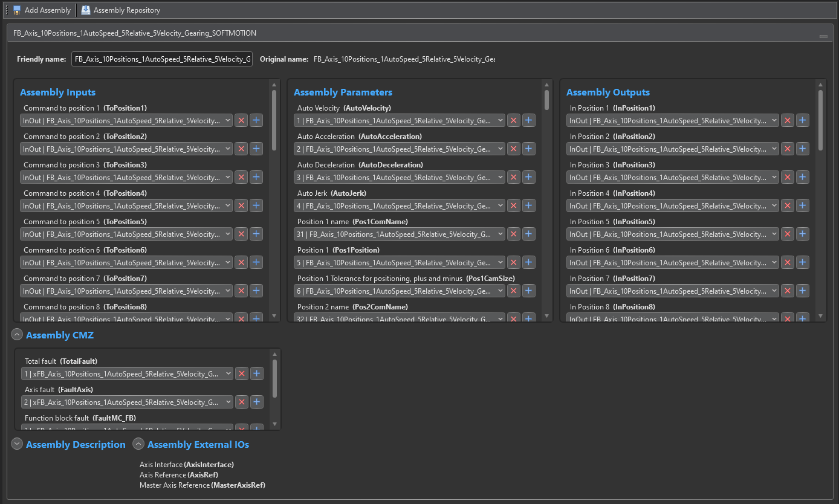Open the InPosition2 output dropdown
The height and width of the screenshot is (504, 839).
(673, 149)
